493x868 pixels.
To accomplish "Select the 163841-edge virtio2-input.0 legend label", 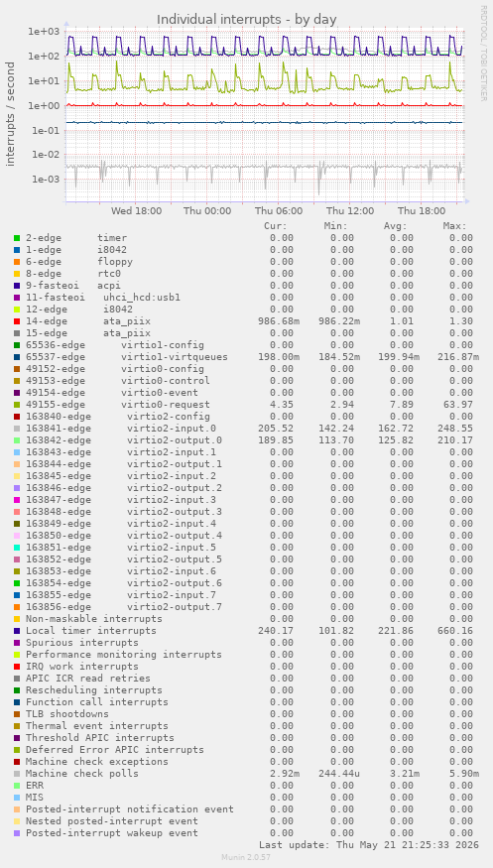I will pyautogui.click(x=121, y=429).
